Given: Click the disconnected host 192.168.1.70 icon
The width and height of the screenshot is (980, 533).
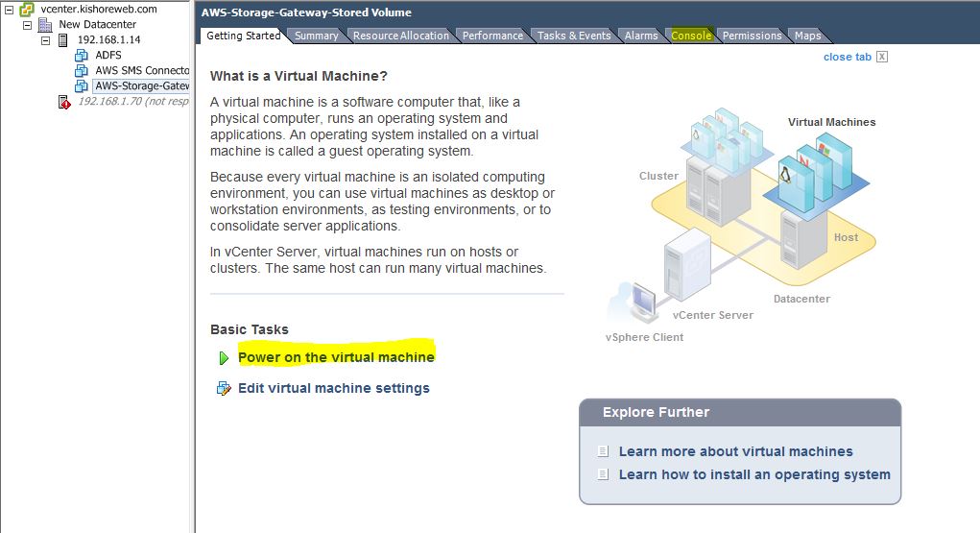Looking at the screenshot, I should tap(64, 102).
